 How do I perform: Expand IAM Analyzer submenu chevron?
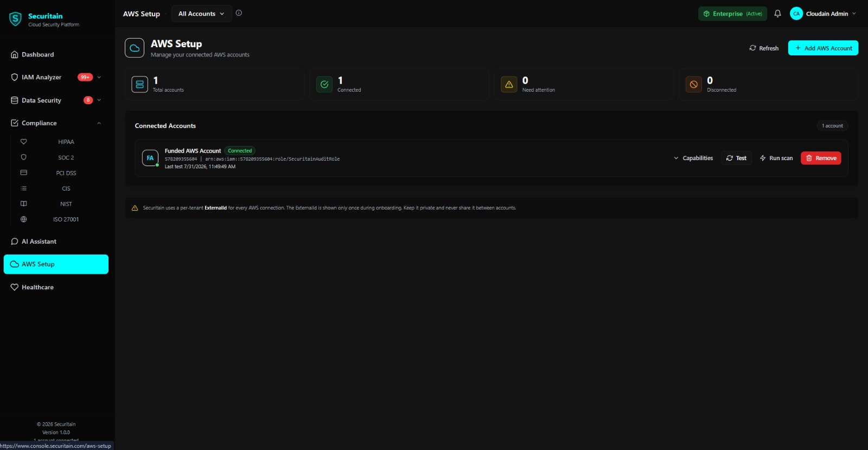pos(99,77)
